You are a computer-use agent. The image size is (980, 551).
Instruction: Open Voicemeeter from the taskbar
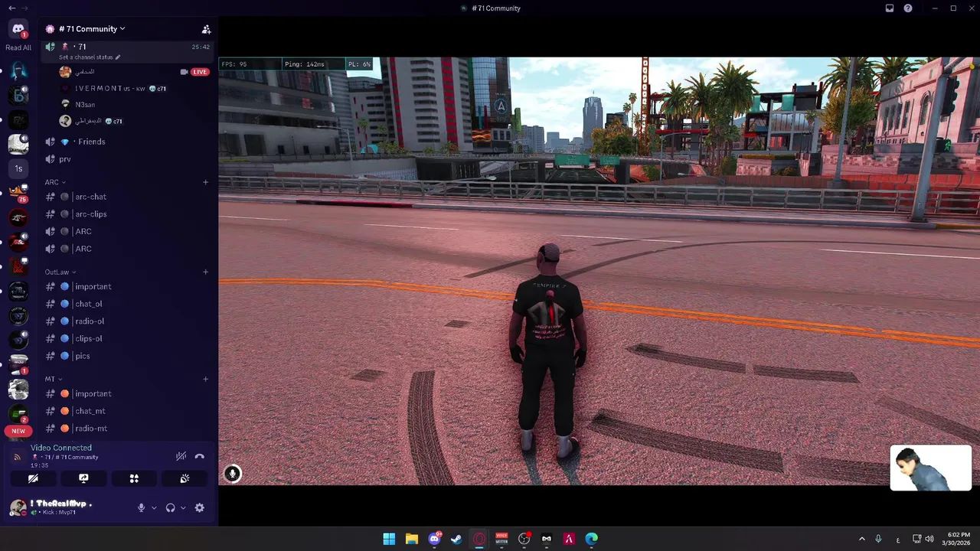coord(501,539)
